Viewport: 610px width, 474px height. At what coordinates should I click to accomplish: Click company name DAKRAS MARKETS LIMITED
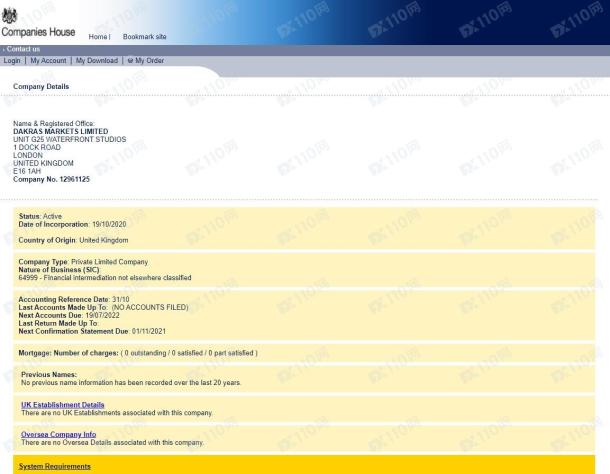(61, 132)
